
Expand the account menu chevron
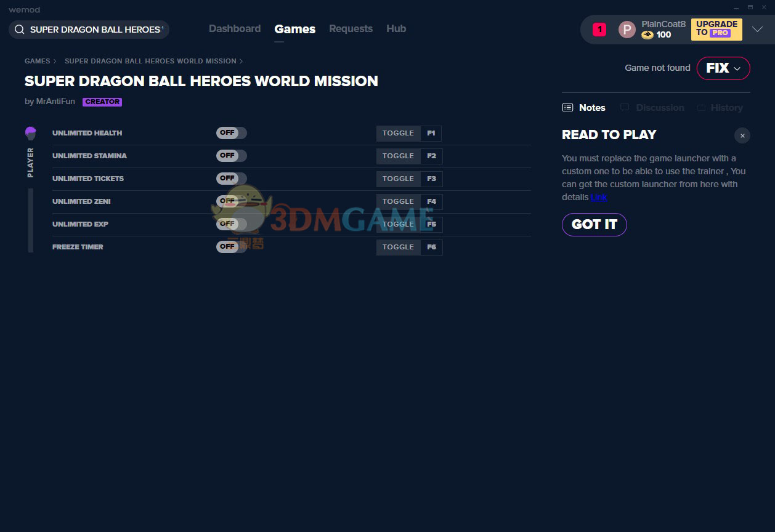pos(757,30)
